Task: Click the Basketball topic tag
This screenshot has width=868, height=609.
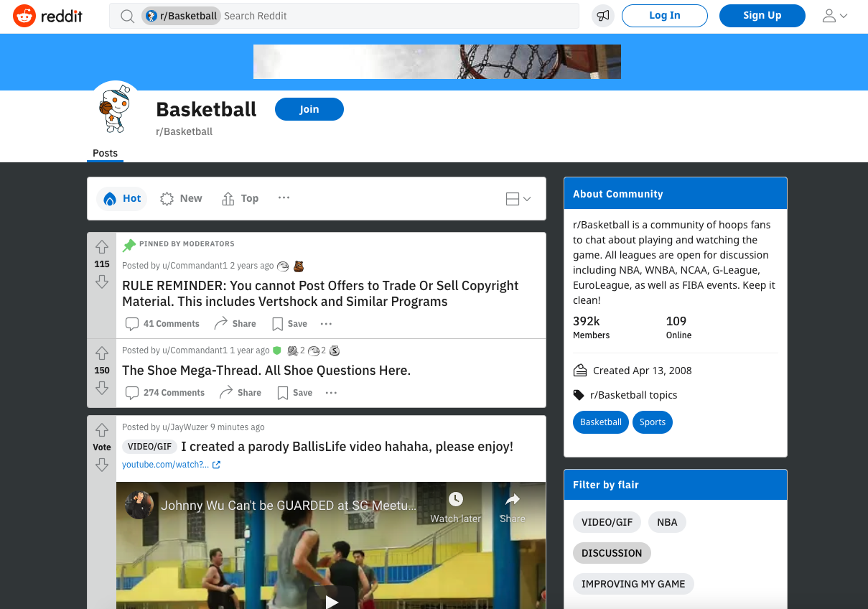Action: (x=601, y=422)
